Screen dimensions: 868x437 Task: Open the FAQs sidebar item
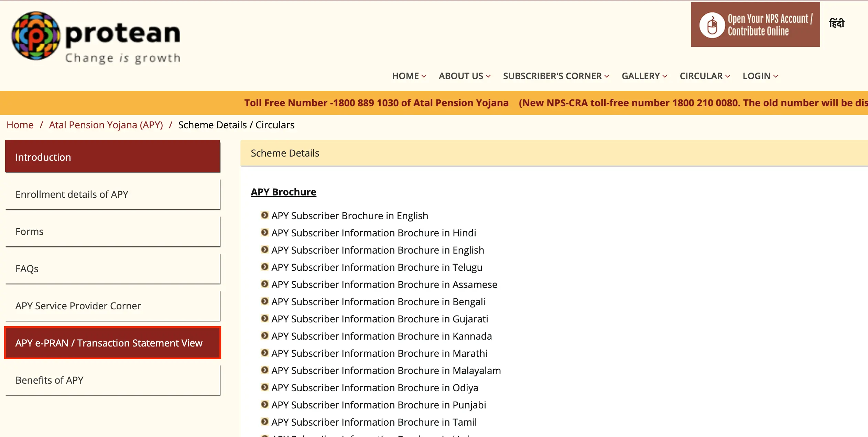(112, 268)
